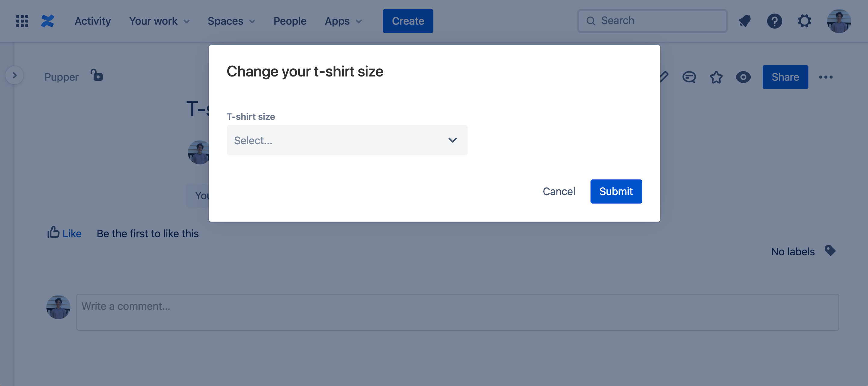Submit the t-shirt size form

(x=616, y=191)
